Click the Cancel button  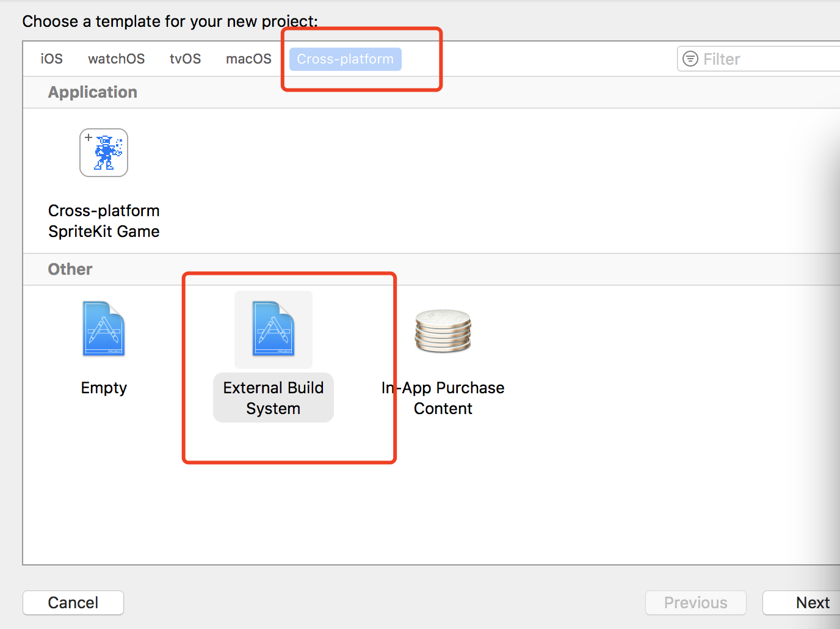73,603
